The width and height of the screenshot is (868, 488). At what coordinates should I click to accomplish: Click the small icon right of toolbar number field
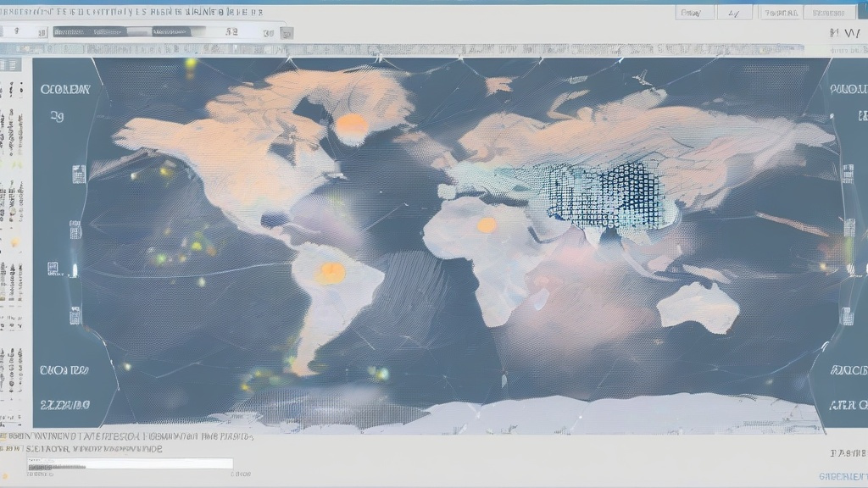click(287, 33)
